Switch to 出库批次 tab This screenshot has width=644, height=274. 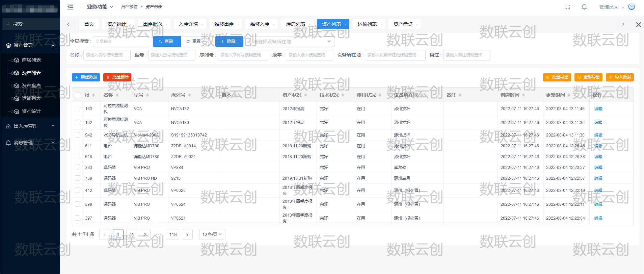coord(154,24)
